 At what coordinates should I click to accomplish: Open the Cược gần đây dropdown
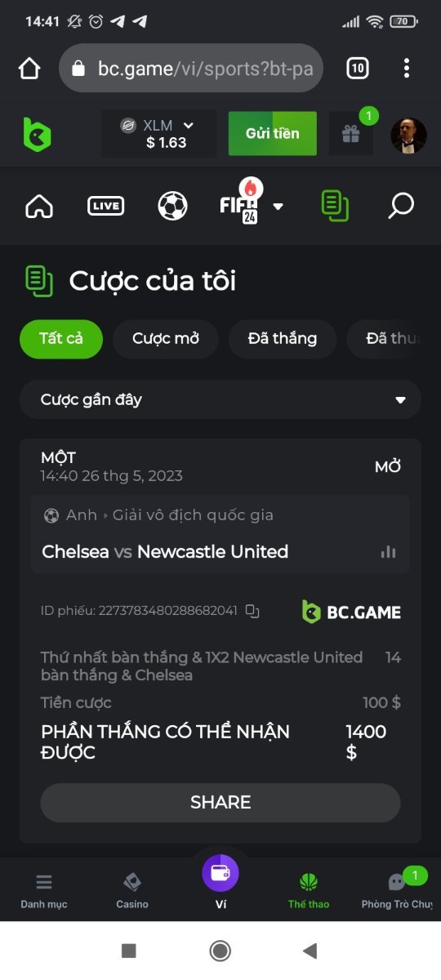click(x=220, y=399)
